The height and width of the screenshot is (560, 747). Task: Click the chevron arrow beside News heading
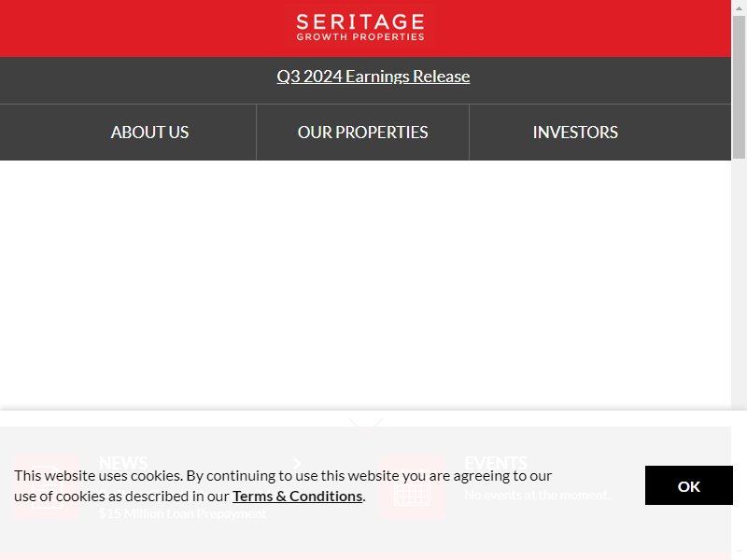tap(297, 463)
